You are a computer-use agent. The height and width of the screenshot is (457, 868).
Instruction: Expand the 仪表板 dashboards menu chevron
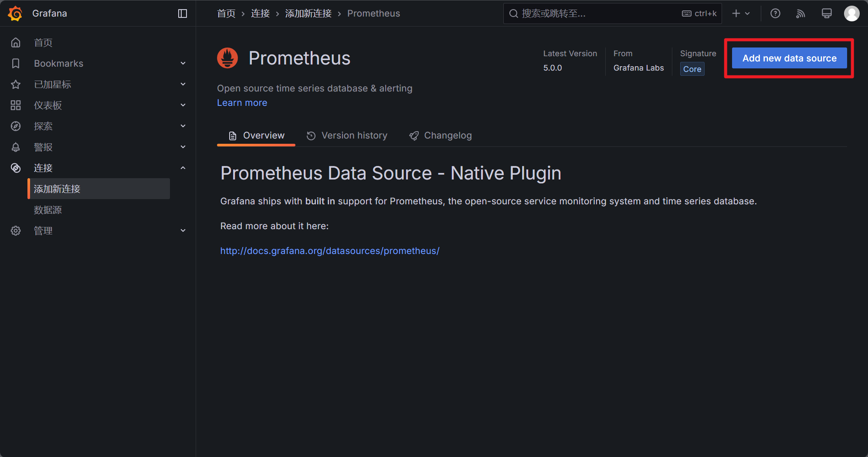pos(183,105)
